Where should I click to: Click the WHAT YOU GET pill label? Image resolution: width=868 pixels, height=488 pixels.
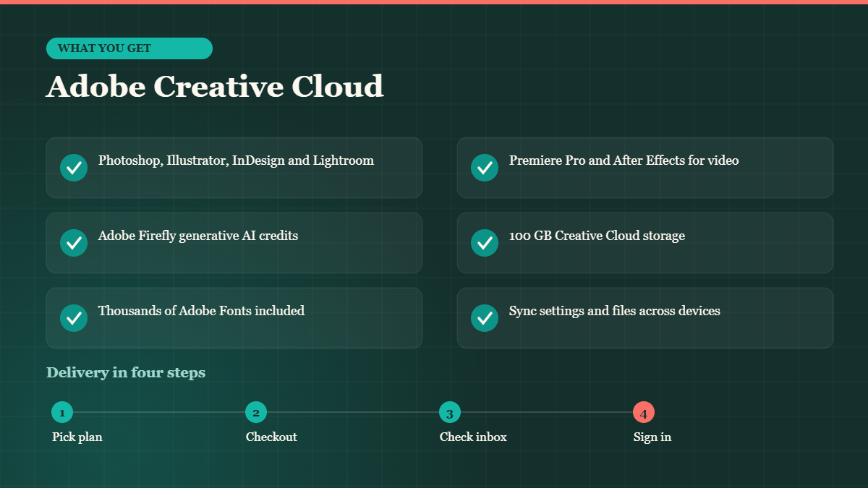tap(129, 48)
